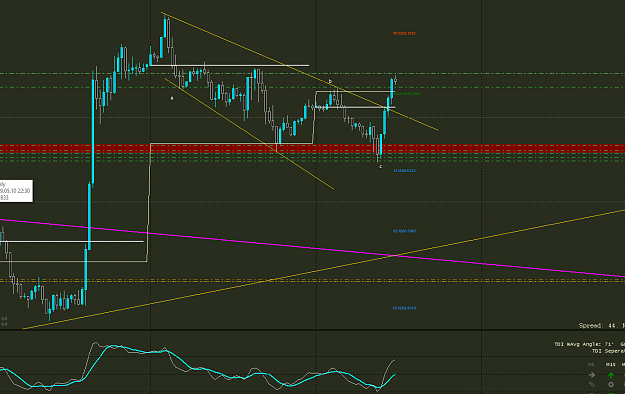Screen dimensions: 625x394
Task: Select the blue S2 support level label
Action: pyautogui.click(x=405, y=231)
